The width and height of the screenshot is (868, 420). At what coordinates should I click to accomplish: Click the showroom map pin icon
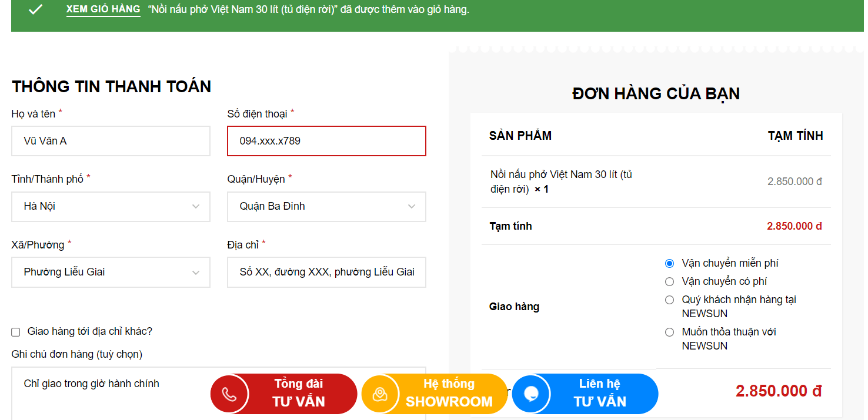click(380, 394)
